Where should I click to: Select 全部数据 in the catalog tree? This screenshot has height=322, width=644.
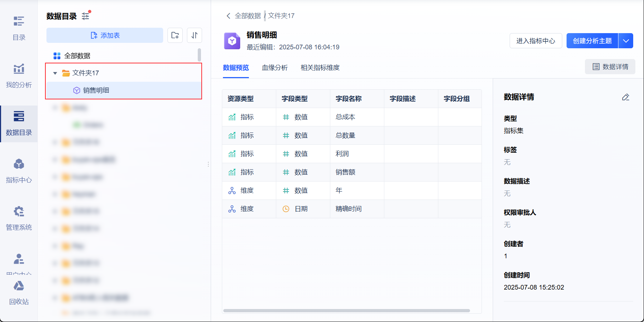tap(77, 56)
